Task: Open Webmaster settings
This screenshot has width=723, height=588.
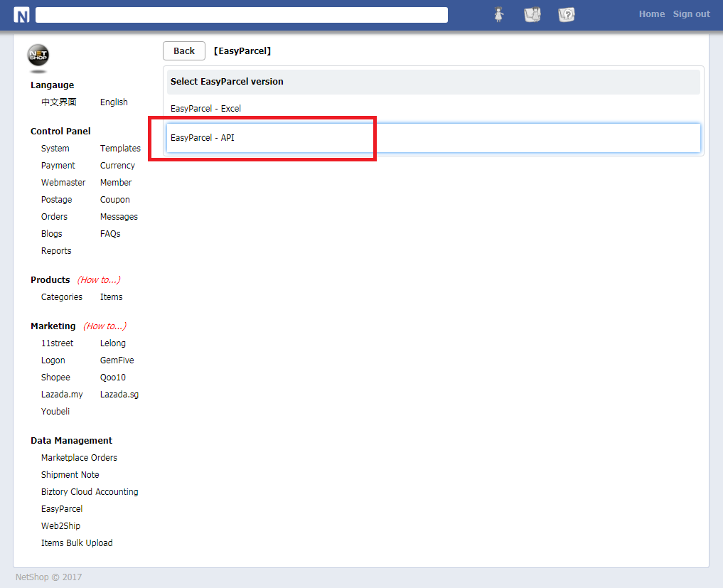Action: (63, 182)
